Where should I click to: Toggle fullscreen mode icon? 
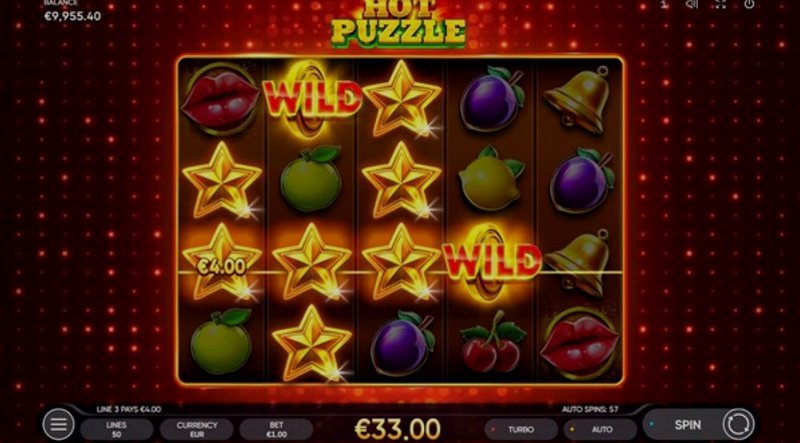(x=720, y=4)
